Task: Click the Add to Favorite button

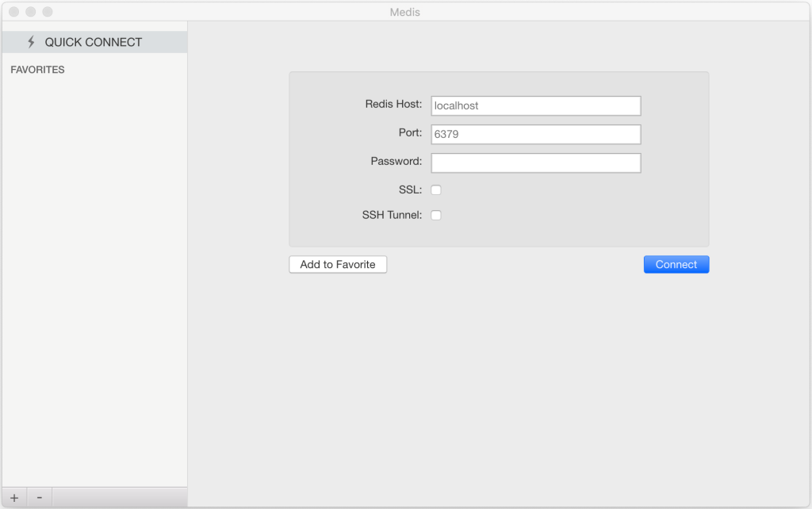Action: (x=338, y=265)
